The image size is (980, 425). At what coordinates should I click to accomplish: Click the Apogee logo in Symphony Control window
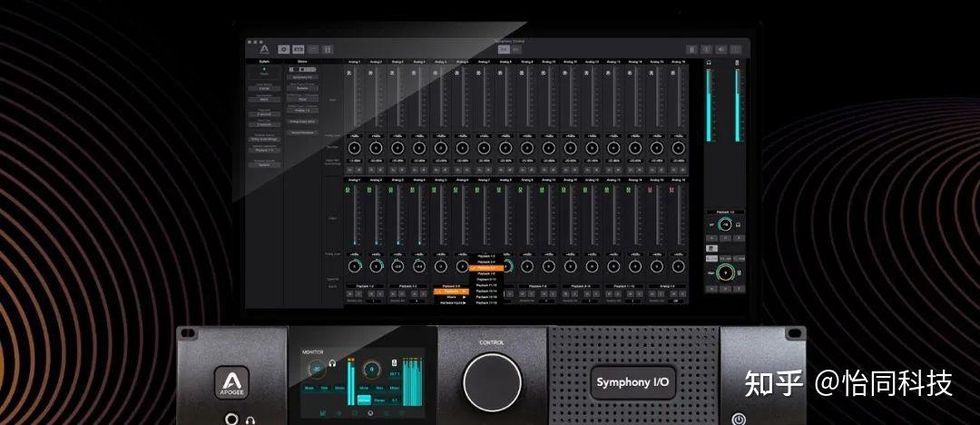pyautogui.click(x=262, y=49)
